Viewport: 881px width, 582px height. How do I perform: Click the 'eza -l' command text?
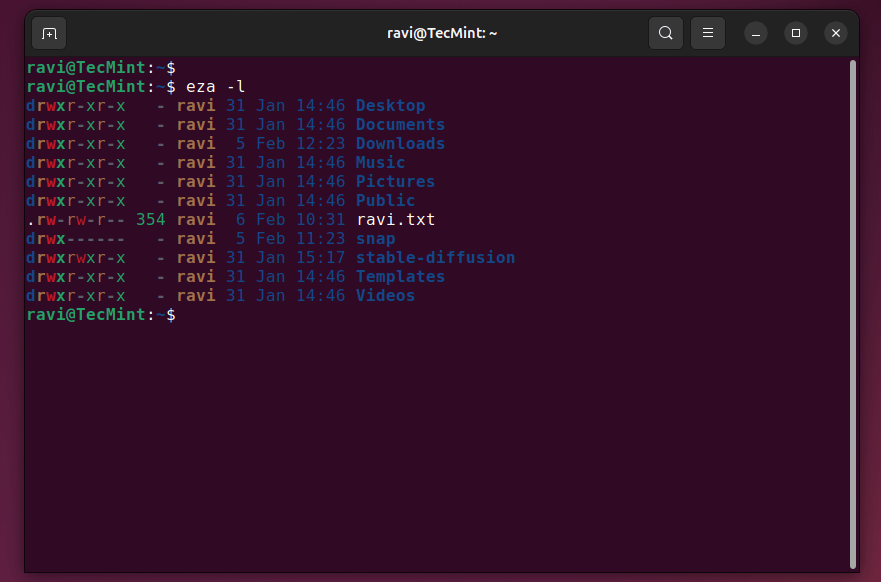coord(216,87)
